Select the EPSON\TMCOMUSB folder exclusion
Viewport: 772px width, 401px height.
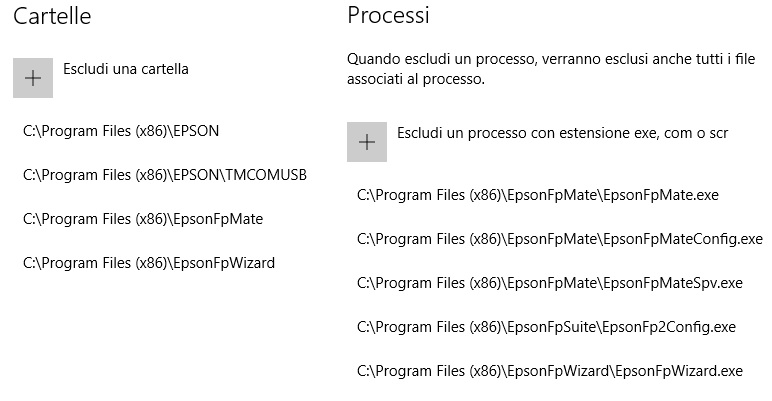click(x=165, y=175)
